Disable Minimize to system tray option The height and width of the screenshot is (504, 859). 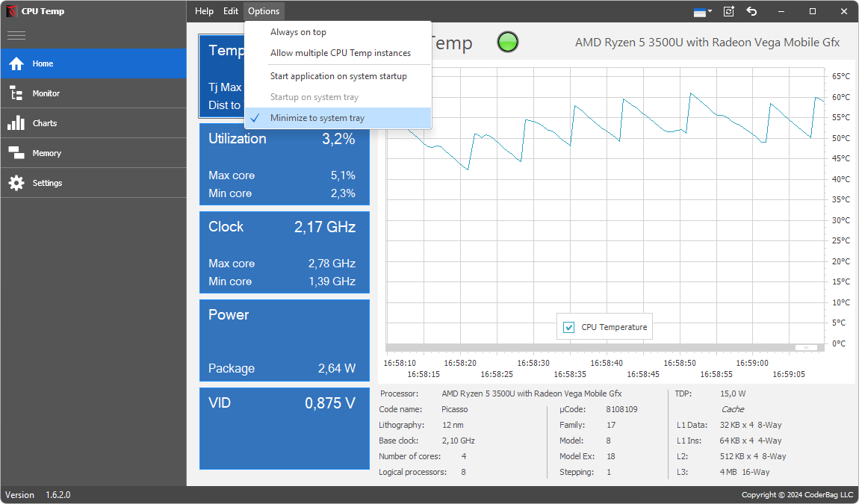317,118
